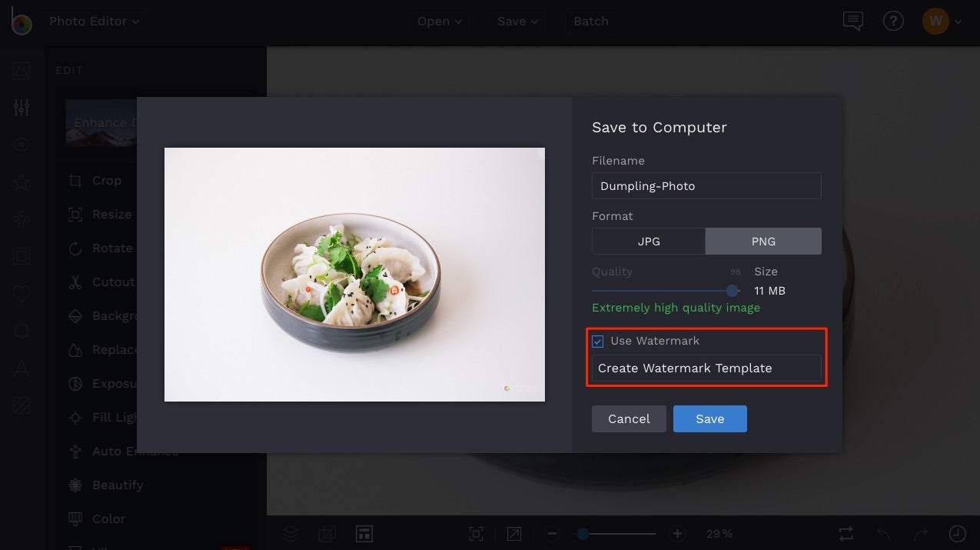Click the undo arrow icon

pyautogui.click(x=882, y=533)
